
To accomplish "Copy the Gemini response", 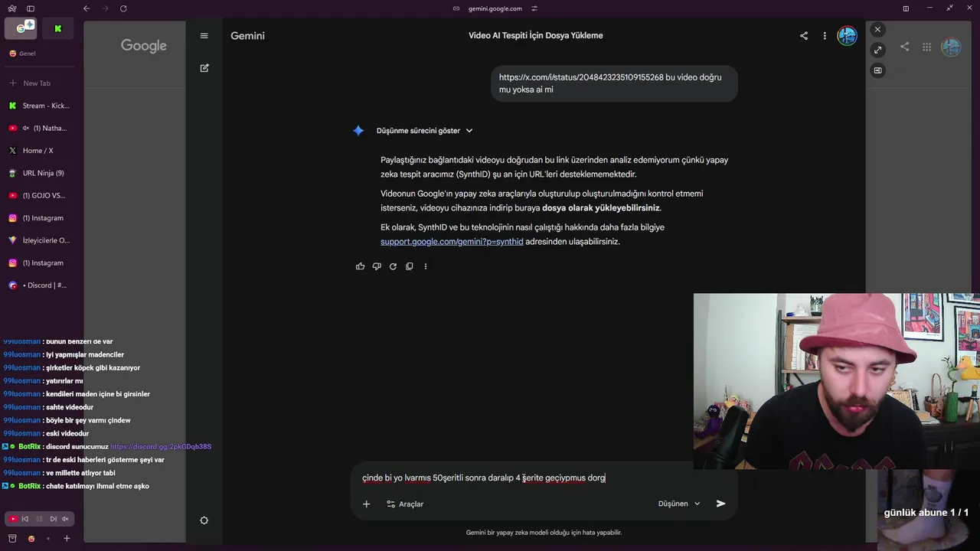I will [410, 266].
